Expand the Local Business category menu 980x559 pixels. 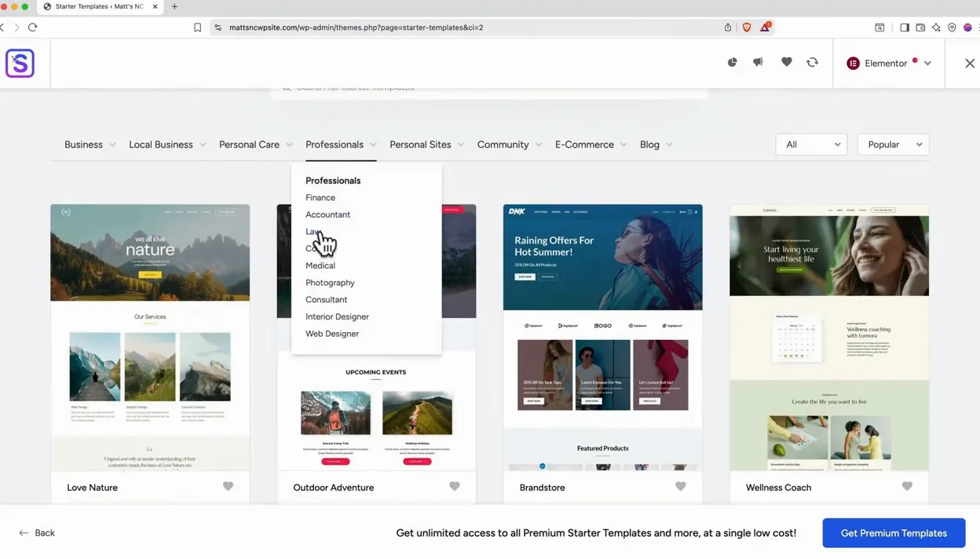point(167,144)
